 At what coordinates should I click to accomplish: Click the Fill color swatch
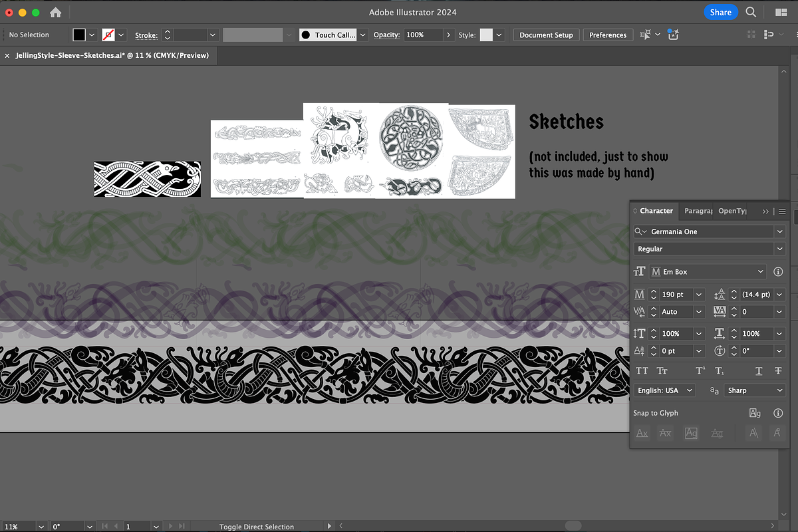79,35
